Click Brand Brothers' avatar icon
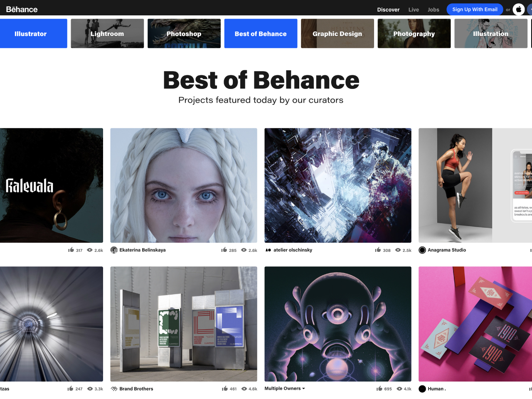Image resolution: width=532 pixels, height=399 pixels. (x=114, y=389)
